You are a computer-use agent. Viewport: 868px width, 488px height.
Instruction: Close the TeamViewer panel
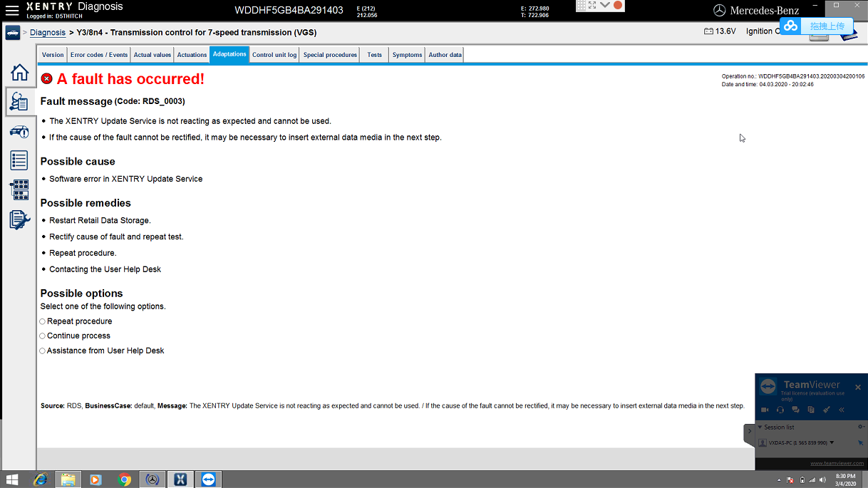(858, 387)
